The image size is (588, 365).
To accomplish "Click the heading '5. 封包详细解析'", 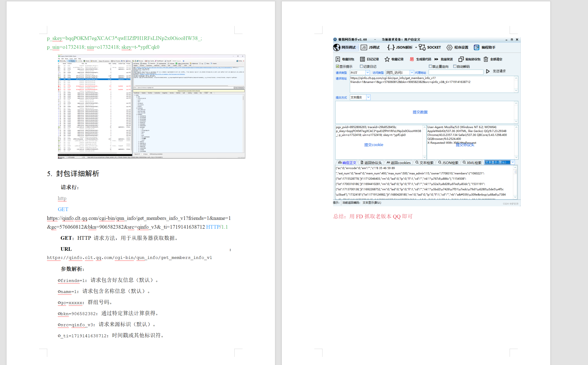I will [x=73, y=174].
